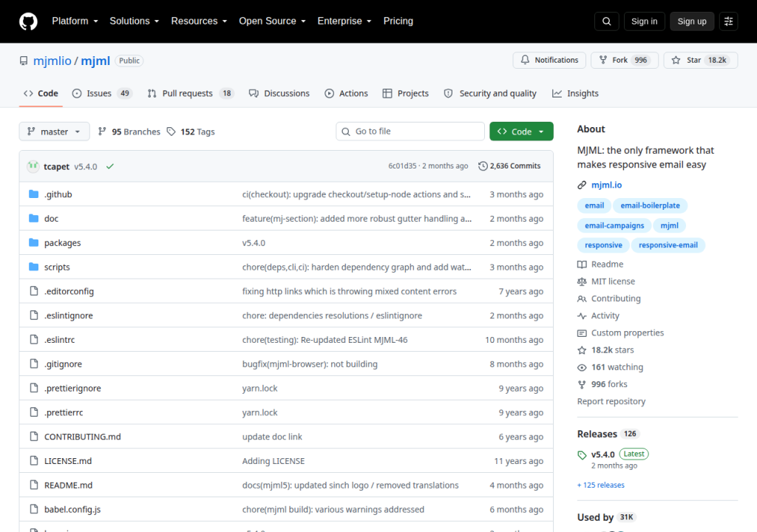Click the tag icon beside 152 Tags

[x=171, y=132]
